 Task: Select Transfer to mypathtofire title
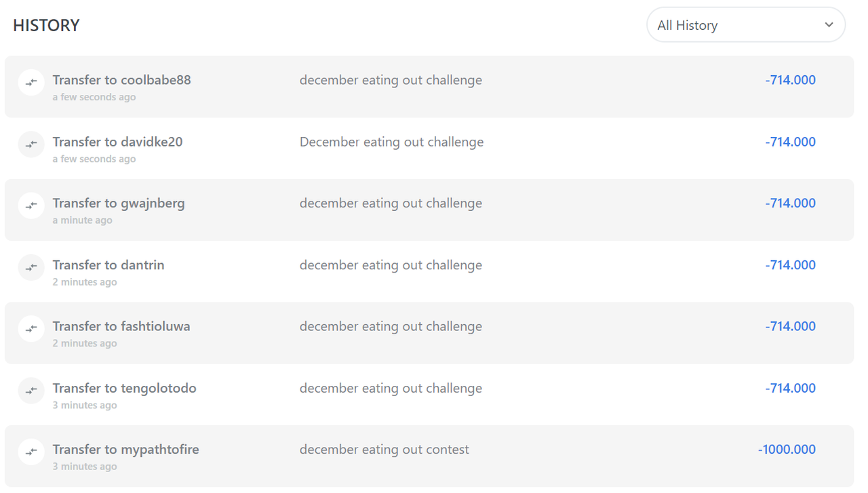click(x=126, y=450)
